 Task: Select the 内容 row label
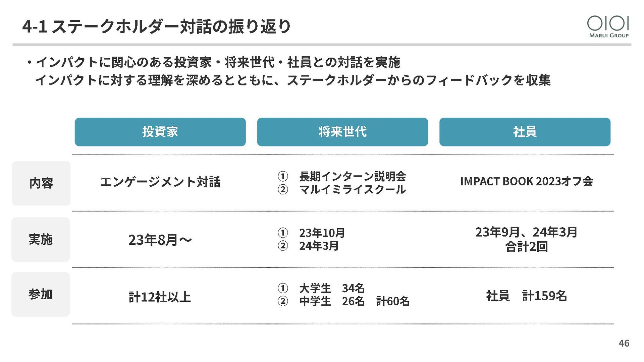point(41,183)
